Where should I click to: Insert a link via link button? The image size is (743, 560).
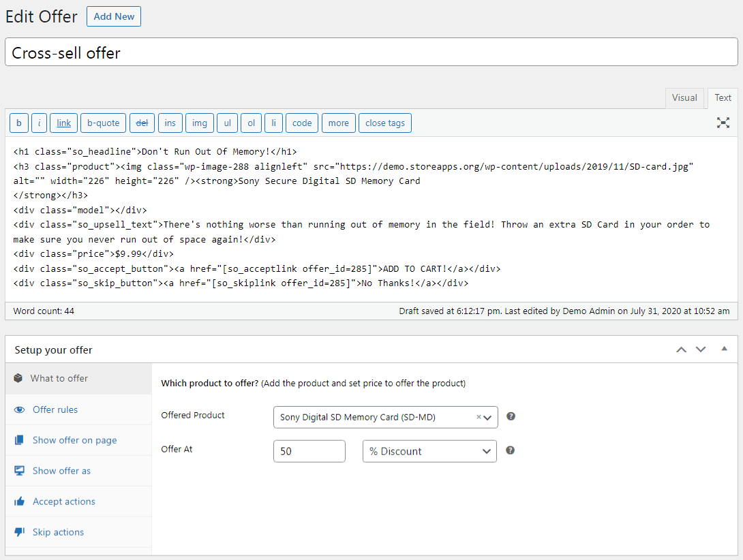point(63,123)
